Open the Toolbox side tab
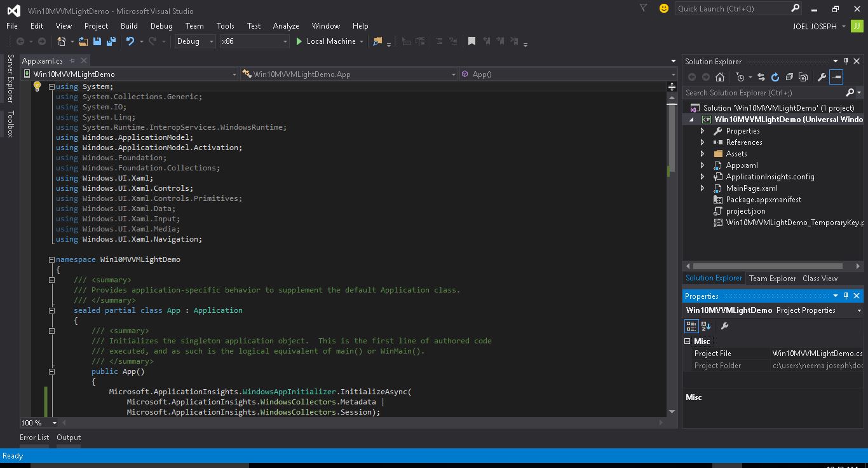This screenshot has width=868, height=468. tap(10, 124)
